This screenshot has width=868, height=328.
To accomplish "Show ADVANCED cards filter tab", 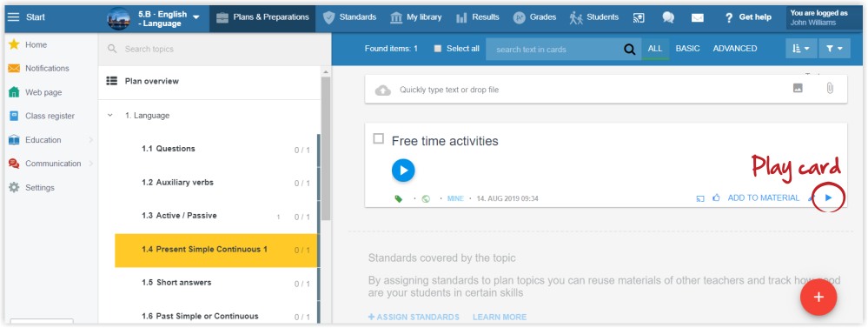I will pyautogui.click(x=734, y=49).
